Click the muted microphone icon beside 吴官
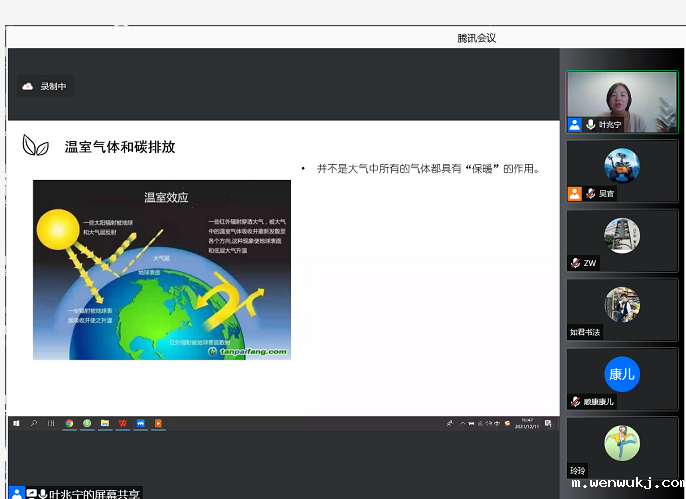 pyautogui.click(x=591, y=193)
